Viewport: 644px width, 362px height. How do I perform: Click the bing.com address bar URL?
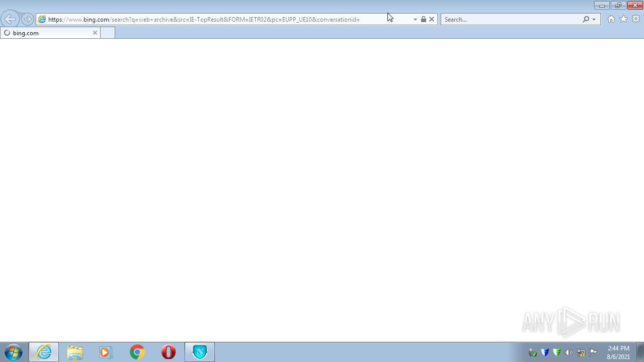pos(204,20)
